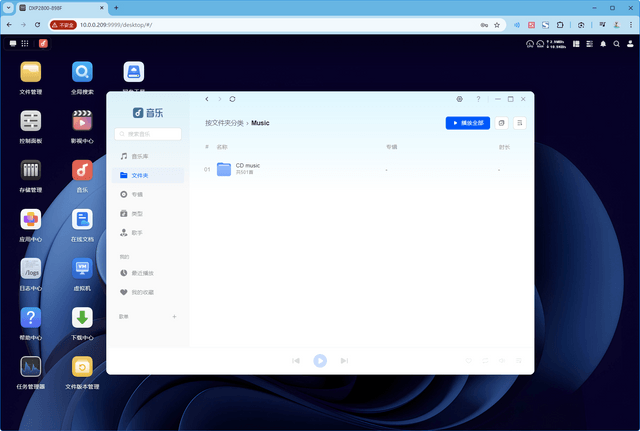Open the 文件版本管理 version manager icon

[82, 367]
